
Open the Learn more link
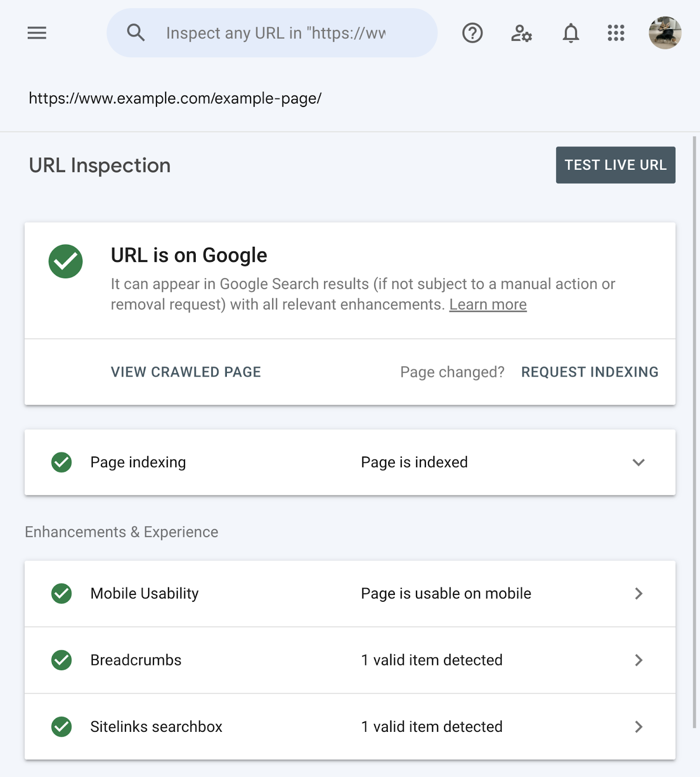click(488, 304)
